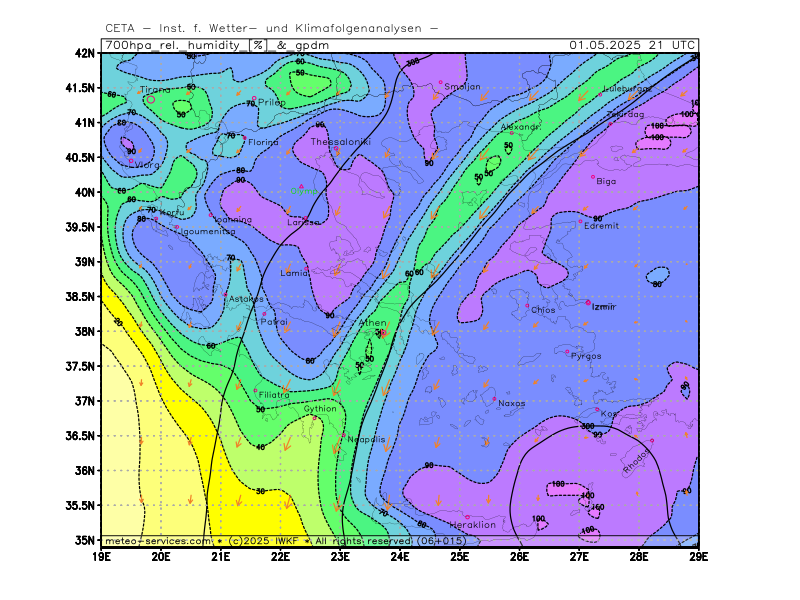Image resolution: width=800 pixels, height=600 pixels.
Task: Click the Kos island label
Action: tap(609, 413)
